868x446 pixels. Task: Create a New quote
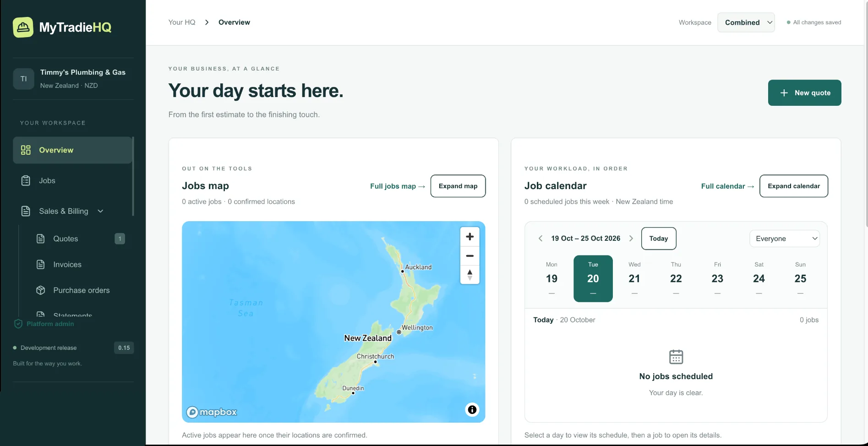pyautogui.click(x=804, y=93)
